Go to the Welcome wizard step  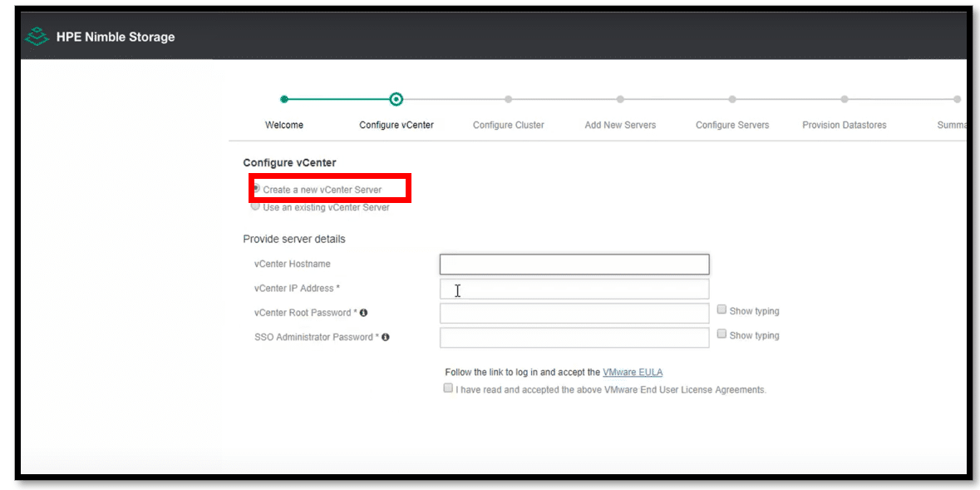tap(284, 125)
